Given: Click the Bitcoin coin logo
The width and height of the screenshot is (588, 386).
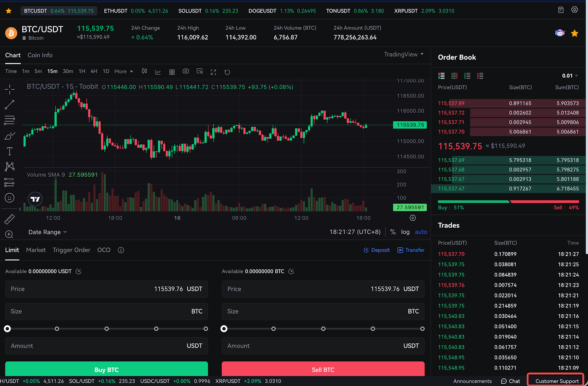Looking at the screenshot, I should [11, 33].
